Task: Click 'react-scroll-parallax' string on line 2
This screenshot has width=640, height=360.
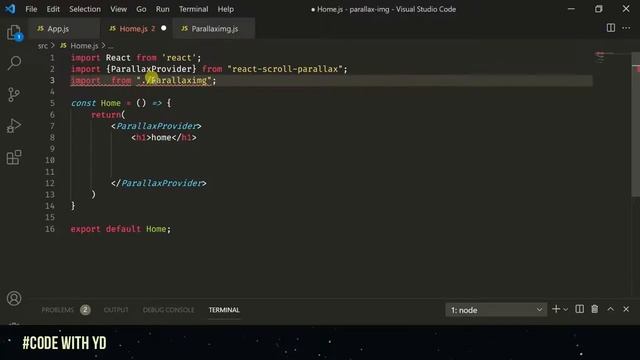Action: (285, 69)
